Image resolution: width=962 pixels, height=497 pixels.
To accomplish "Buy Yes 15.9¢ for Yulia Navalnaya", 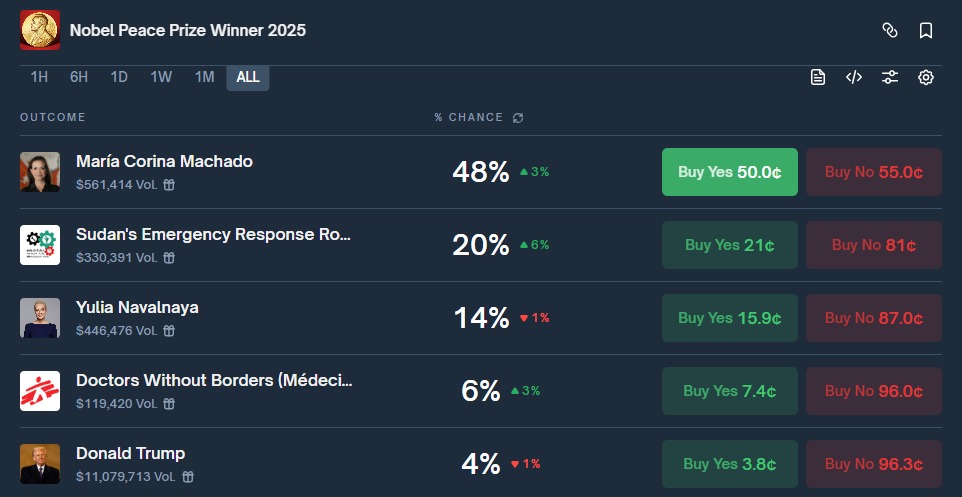I will (730, 318).
